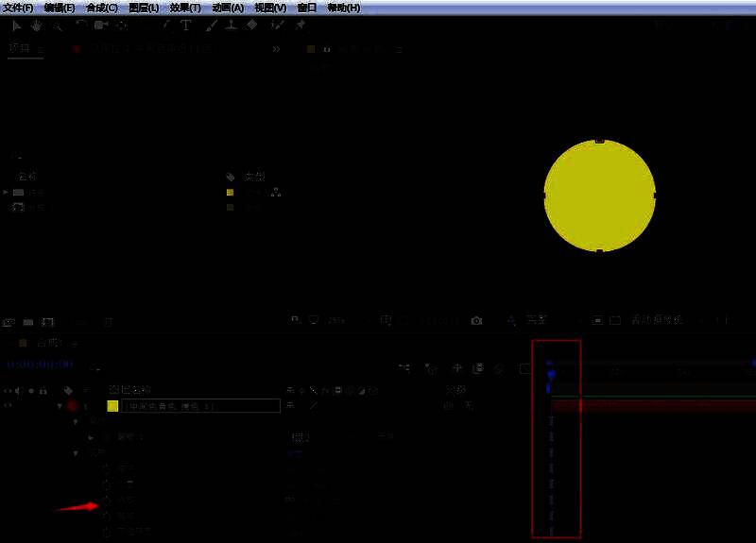The width and height of the screenshot is (756, 543).
Task: Show hidden panel tabs with double-chevron
Action: (x=276, y=48)
